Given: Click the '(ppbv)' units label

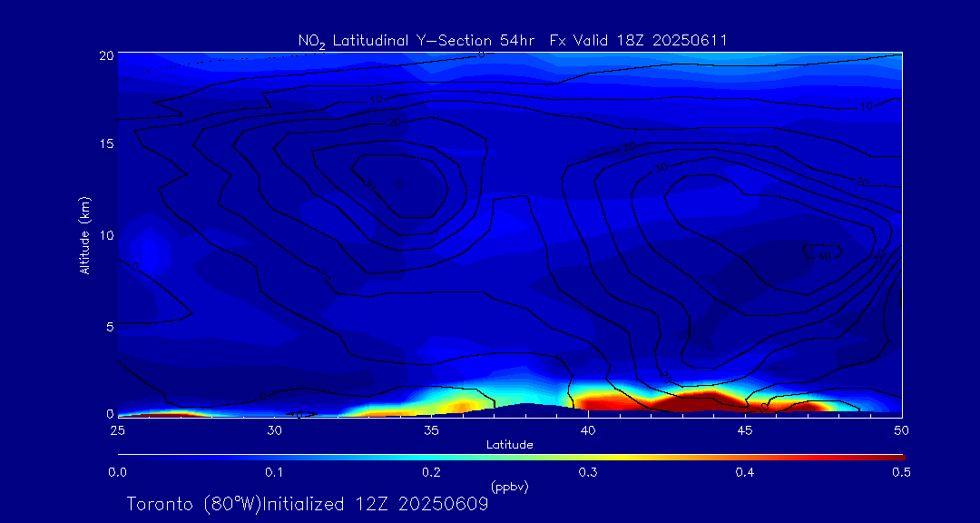Looking at the screenshot, I should (x=510, y=486).
